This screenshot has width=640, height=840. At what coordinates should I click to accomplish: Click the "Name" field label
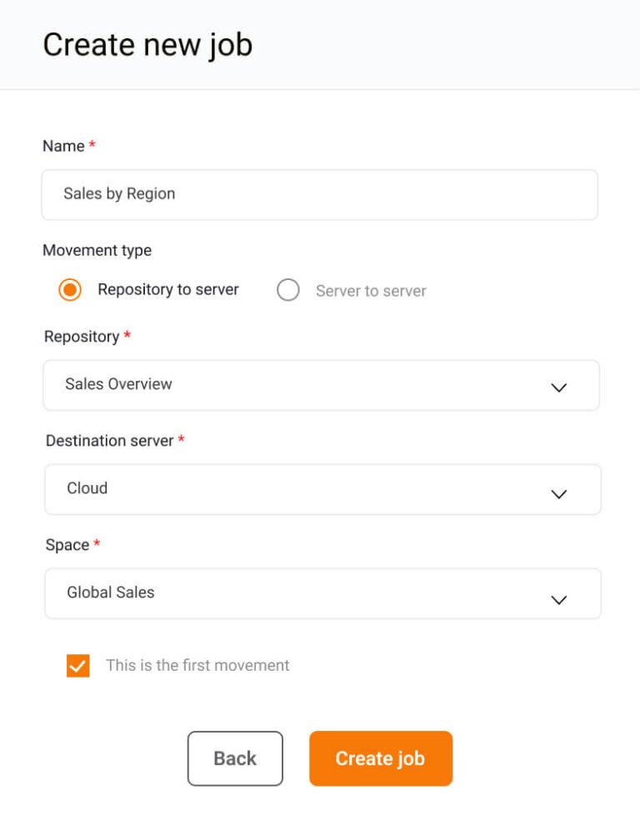coord(62,146)
